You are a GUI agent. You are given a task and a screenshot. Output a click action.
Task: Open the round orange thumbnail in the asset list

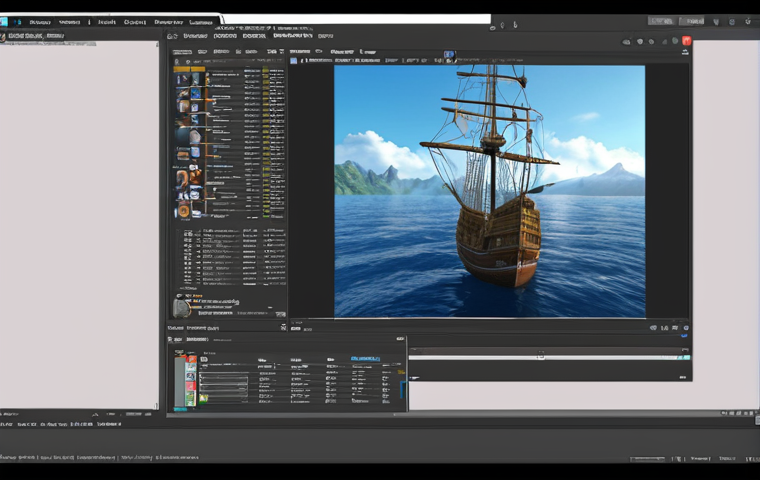point(183,210)
